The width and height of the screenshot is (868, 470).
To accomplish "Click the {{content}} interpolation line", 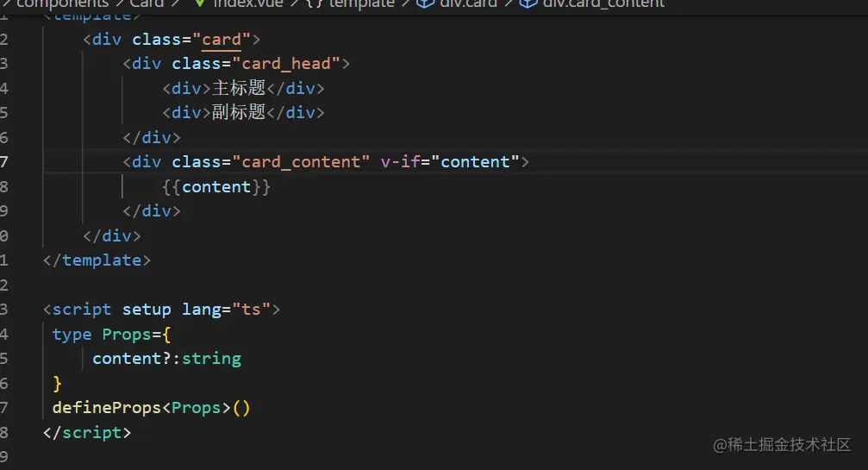I will (216, 186).
